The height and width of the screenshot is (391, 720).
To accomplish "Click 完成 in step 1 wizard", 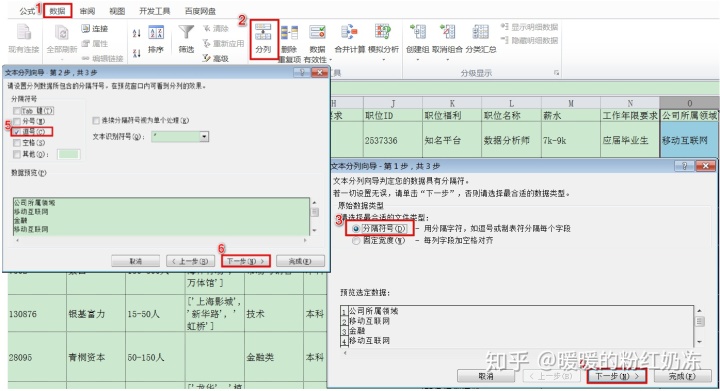I will coord(682,376).
